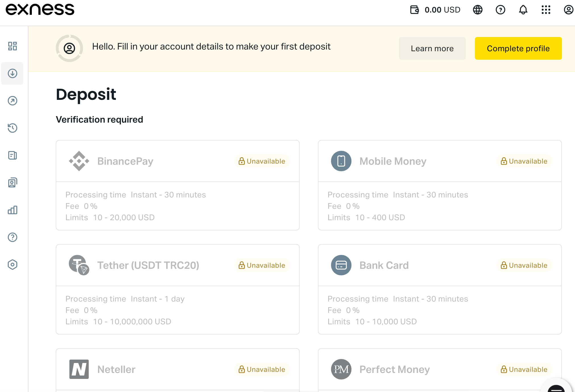Click the ID verification icon
The width and height of the screenshot is (575, 392).
[x=12, y=183]
